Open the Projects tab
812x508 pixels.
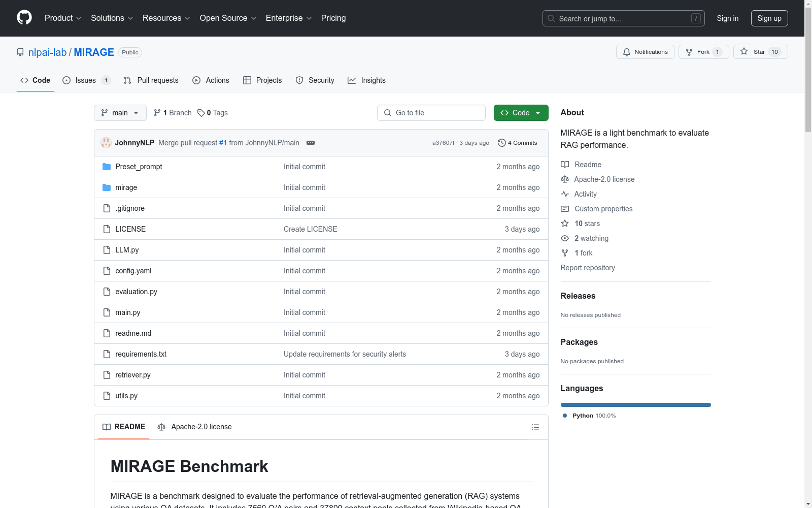click(262, 80)
